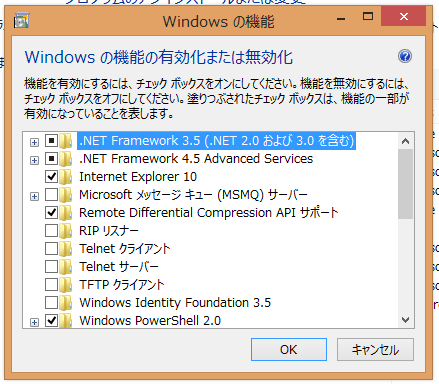Select the .NET Framework 3.5 item label
This screenshot has width=439, height=384.
(x=217, y=141)
